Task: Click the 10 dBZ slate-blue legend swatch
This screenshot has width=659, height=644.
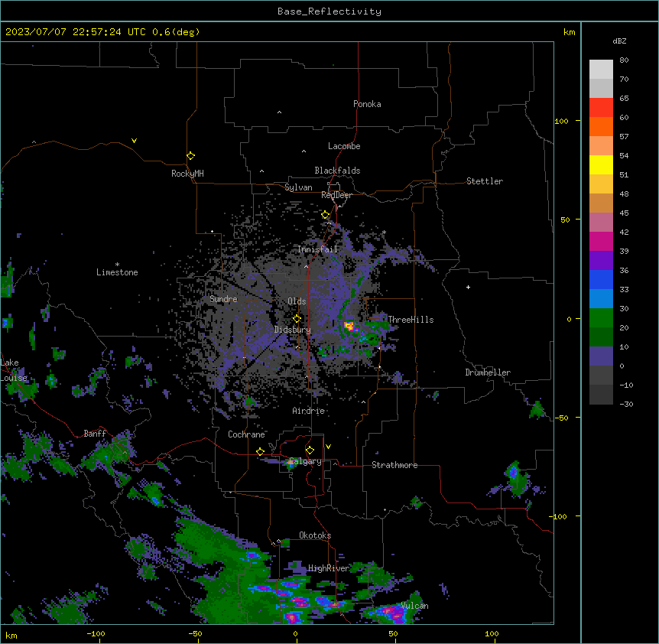Action: (601, 356)
